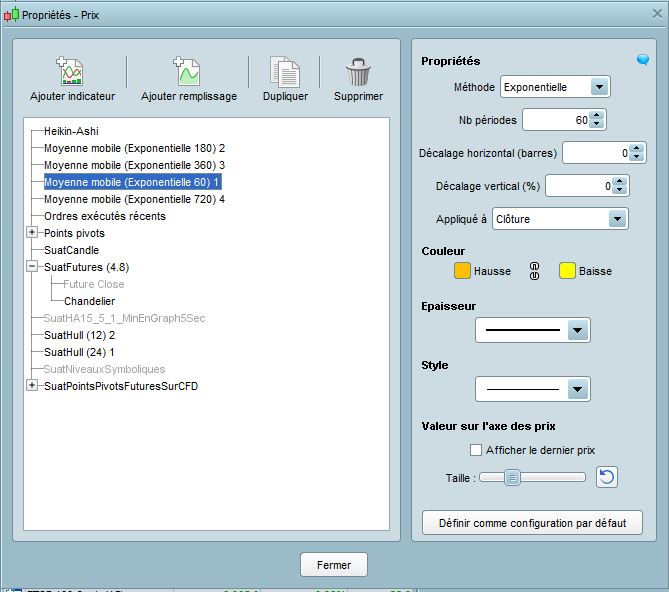669x592 pixels.
Task: Select the SuatPointsPivotsFuturesSurCFD item
Action: [x=121, y=386]
